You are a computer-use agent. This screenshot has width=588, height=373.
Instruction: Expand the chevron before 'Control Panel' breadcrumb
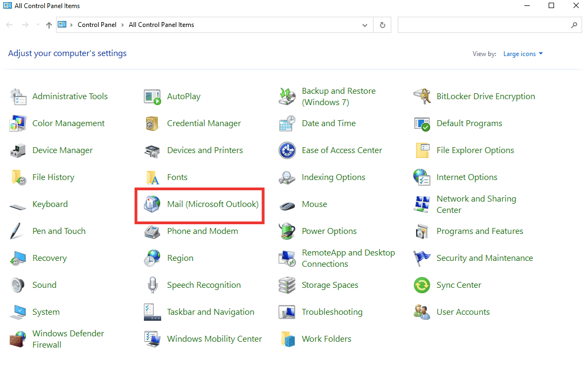71,25
